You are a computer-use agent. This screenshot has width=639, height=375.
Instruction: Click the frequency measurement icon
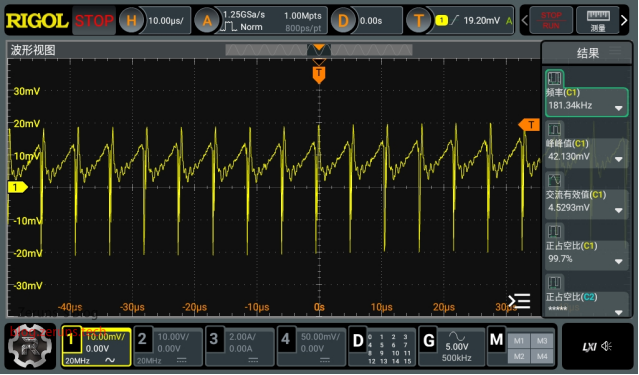click(x=554, y=78)
